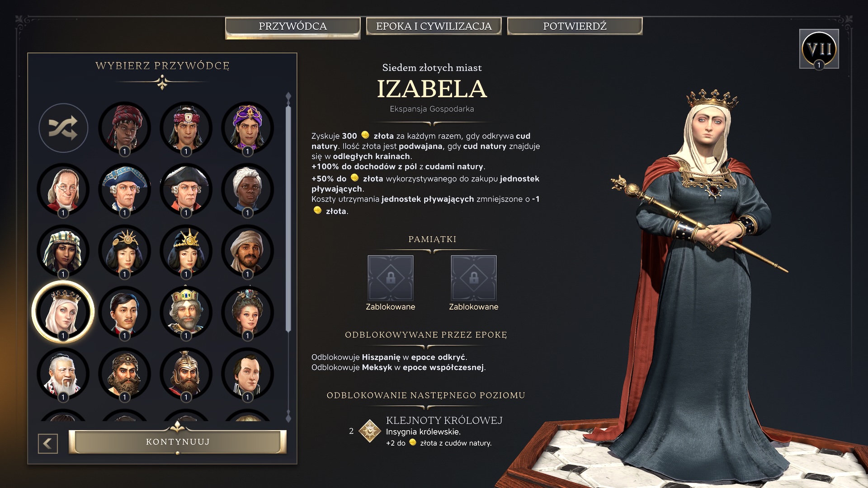Click the first locked Zablokowane memento slot
This screenshot has width=868, height=488.
point(391,278)
